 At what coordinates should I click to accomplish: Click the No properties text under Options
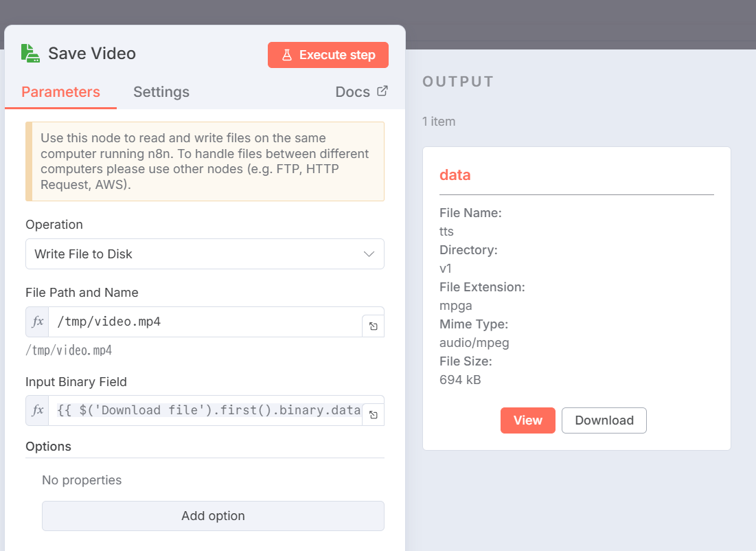[82, 480]
